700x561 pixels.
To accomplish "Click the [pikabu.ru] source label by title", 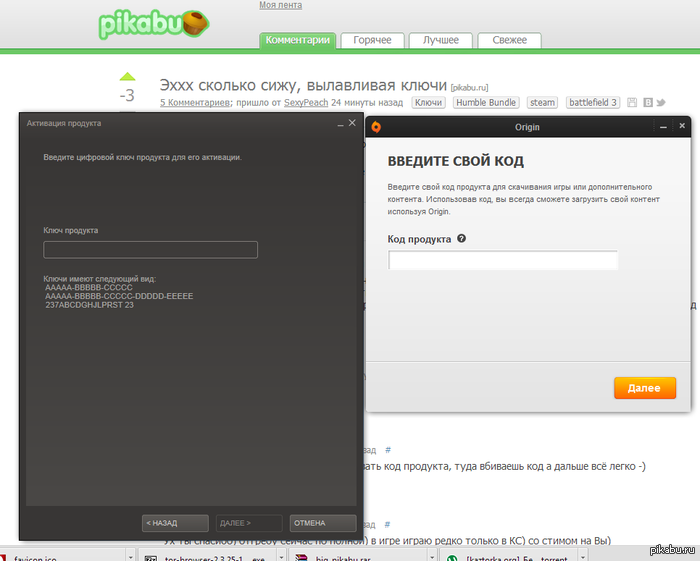I will (x=469, y=87).
